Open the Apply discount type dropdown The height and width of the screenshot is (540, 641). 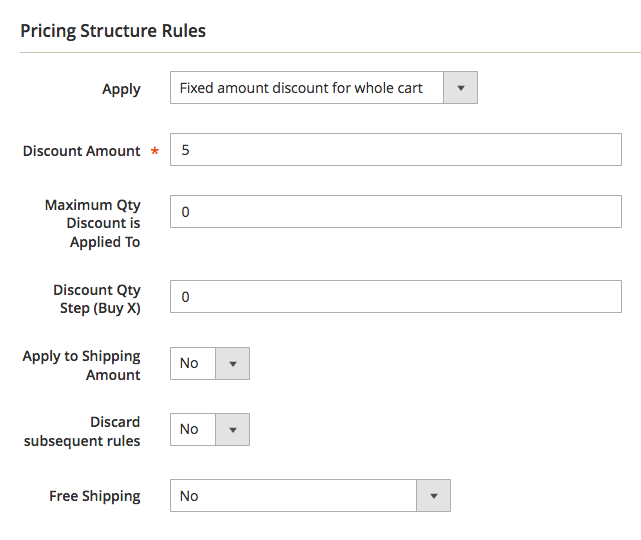pos(307,88)
